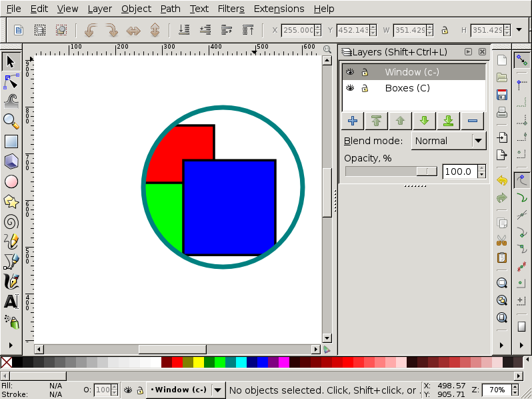Lower selection to bottom
Viewport: 532px width, 399px height.
[x=184, y=30]
